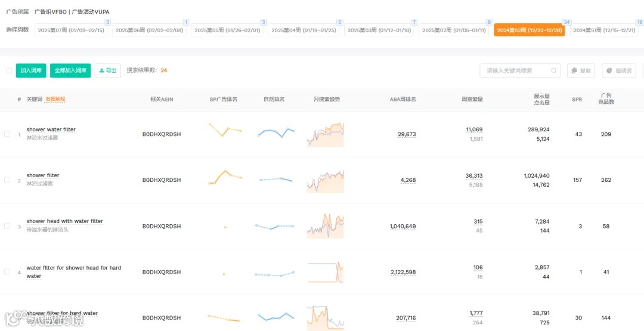Check the row checkbox for shower filter
This screenshot has height=331, width=644.
7,180
